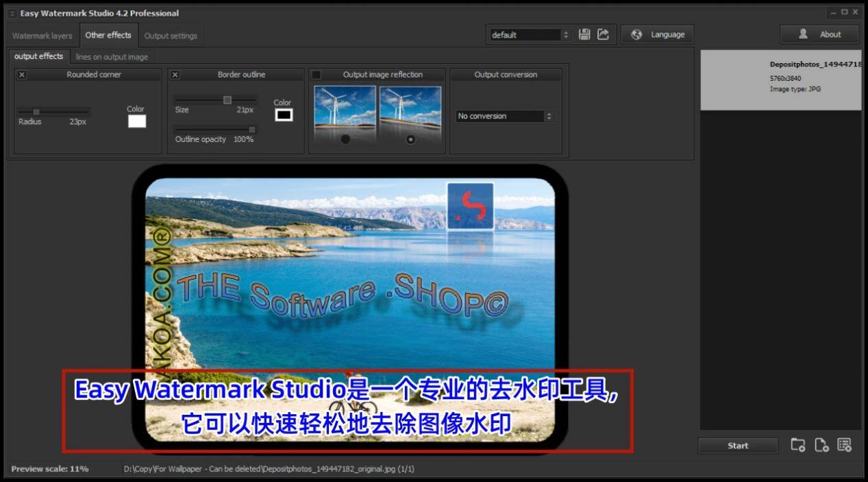Open the default template dropdown
Image resolution: width=868 pixels, height=482 pixels.
(x=530, y=35)
